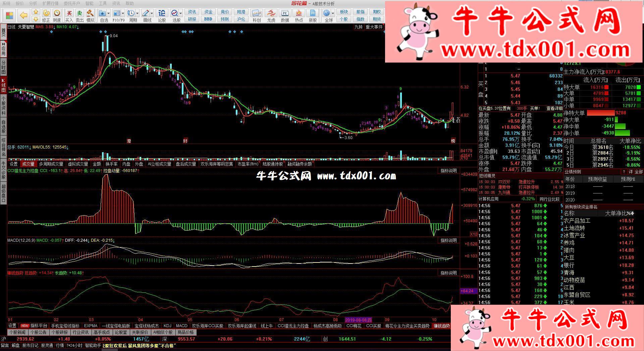Open the 热点 hot topics flame icon
Viewport: 644px width, 351px height.
pyautogui.click(x=299, y=15)
